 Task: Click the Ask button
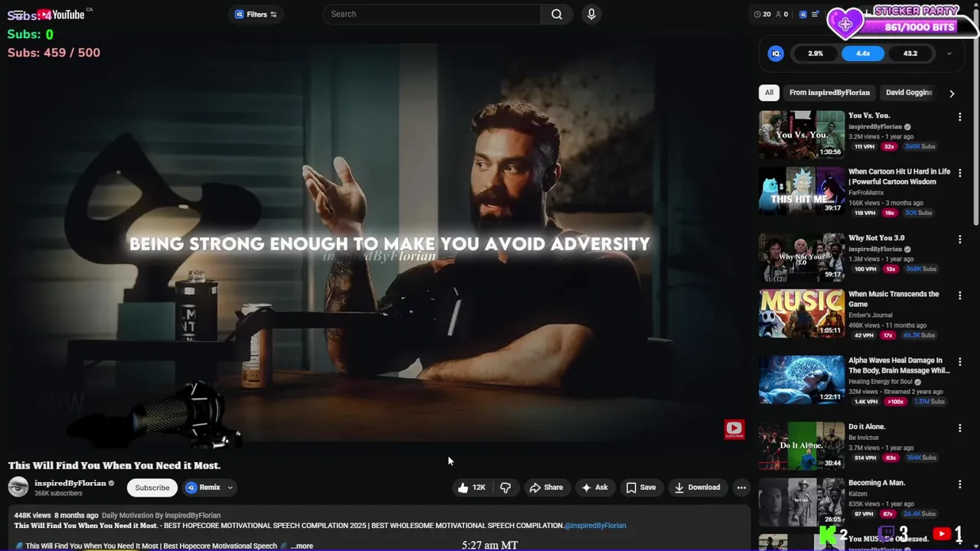click(x=594, y=487)
